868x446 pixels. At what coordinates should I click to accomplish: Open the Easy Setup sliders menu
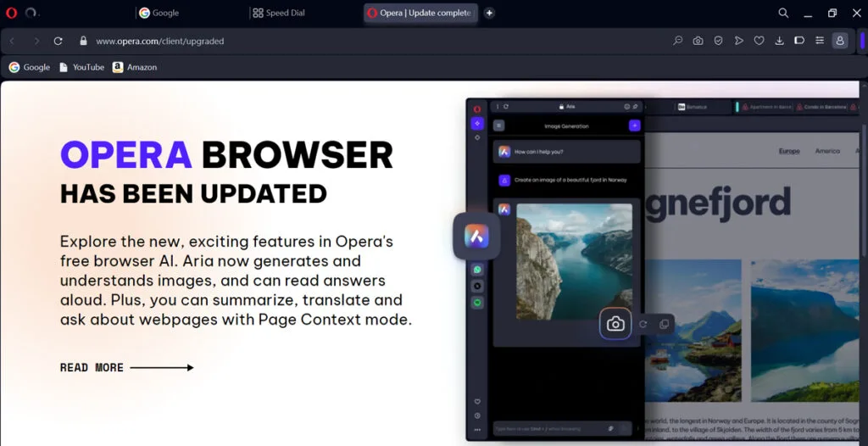(820, 41)
